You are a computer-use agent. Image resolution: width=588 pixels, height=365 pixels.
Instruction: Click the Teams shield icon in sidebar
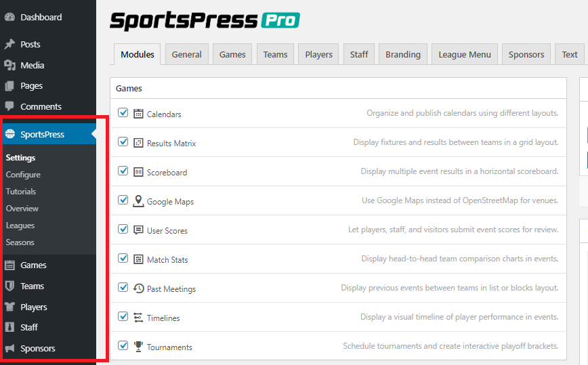(x=9, y=286)
